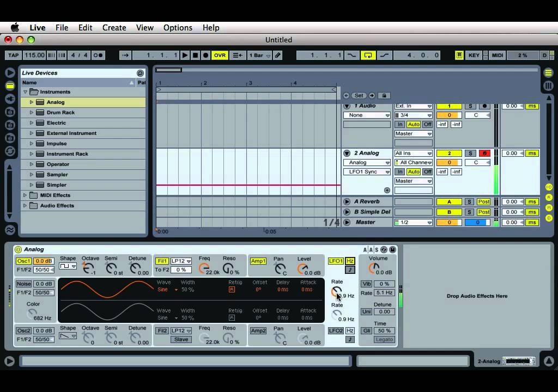The width and height of the screenshot is (558, 392).
Task: Switch to Session View icon
Action: (x=548, y=85)
